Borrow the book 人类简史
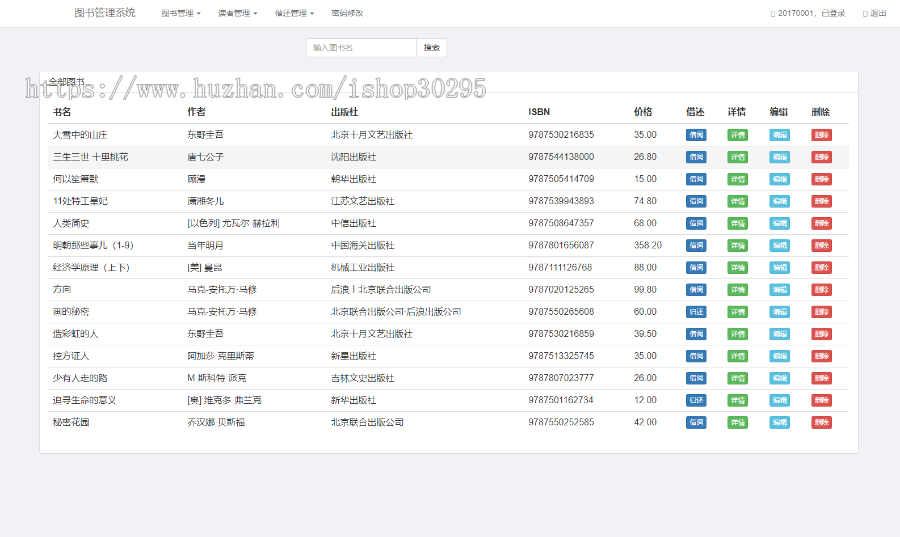The image size is (900, 537). pyautogui.click(x=696, y=223)
